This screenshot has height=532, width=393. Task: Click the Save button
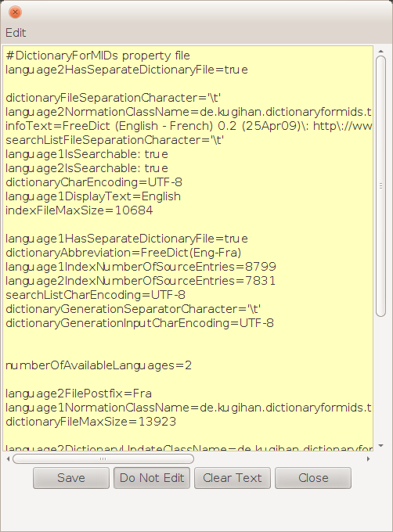71,478
